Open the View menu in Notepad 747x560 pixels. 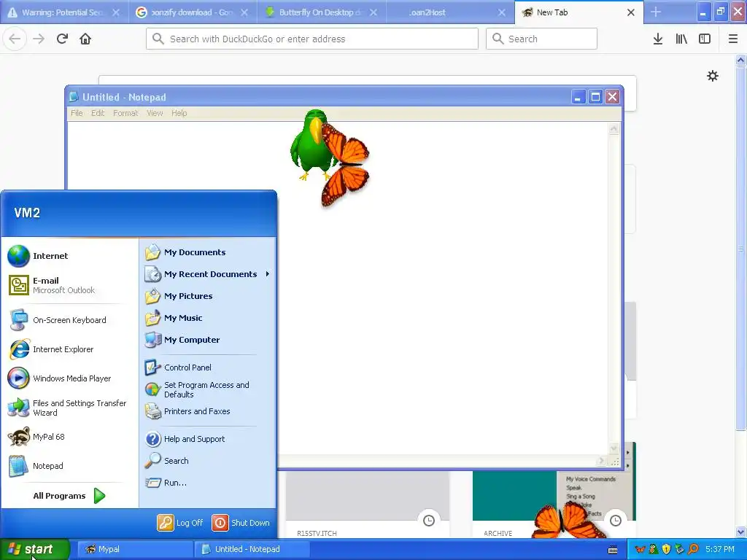tap(155, 113)
